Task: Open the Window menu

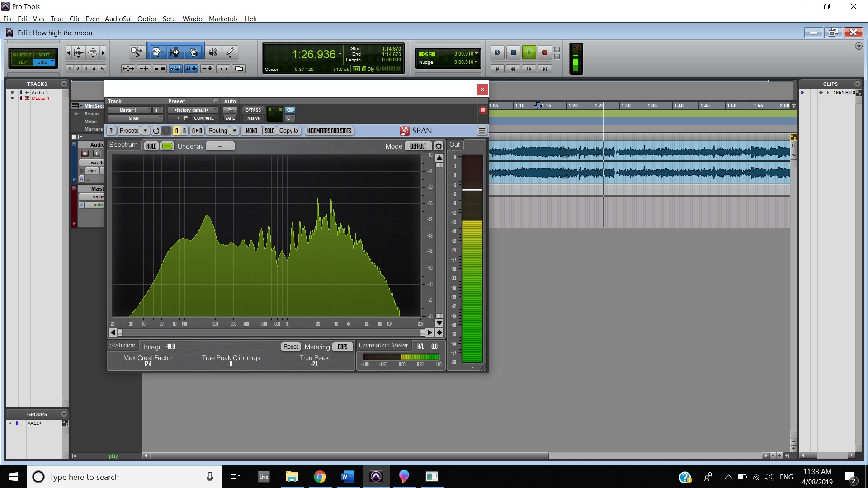Action: pos(192,19)
